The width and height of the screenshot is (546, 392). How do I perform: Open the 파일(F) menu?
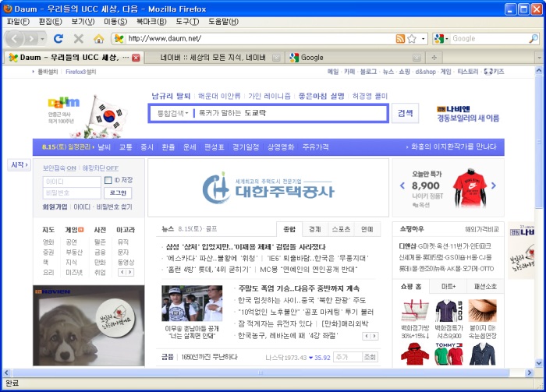(19, 22)
